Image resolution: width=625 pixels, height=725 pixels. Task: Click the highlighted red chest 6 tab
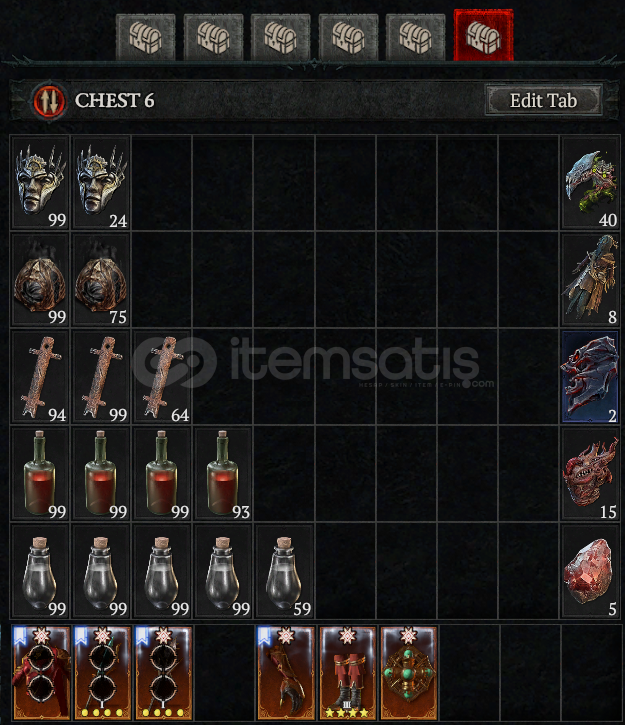484,35
